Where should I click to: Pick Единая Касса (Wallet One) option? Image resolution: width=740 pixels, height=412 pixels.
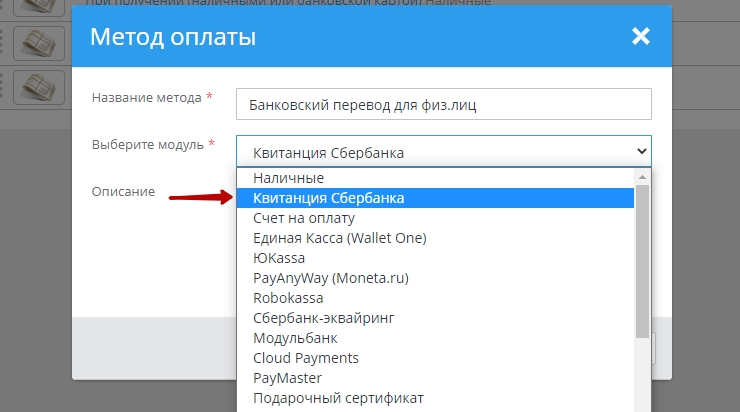pyautogui.click(x=339, y=238)
